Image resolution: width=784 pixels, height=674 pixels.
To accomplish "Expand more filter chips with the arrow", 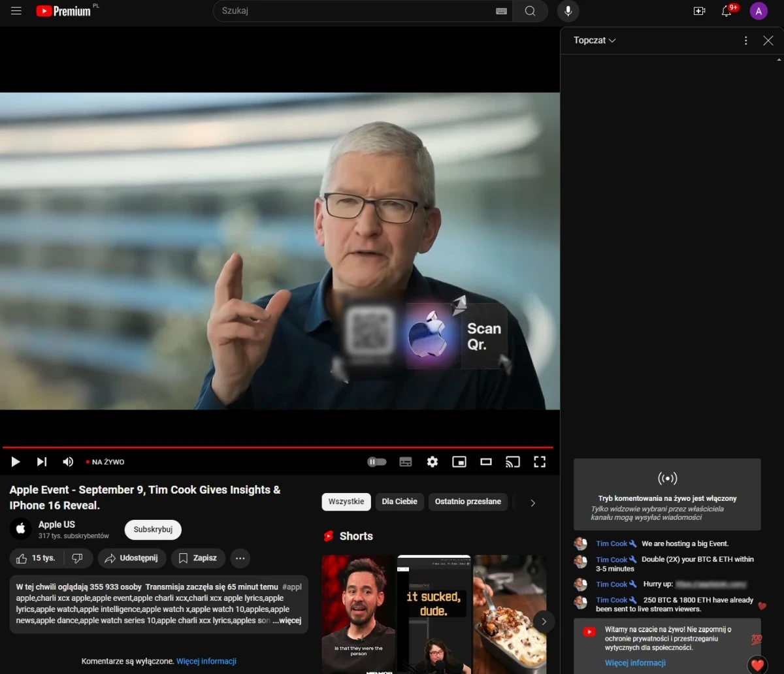I will point(532,502).
